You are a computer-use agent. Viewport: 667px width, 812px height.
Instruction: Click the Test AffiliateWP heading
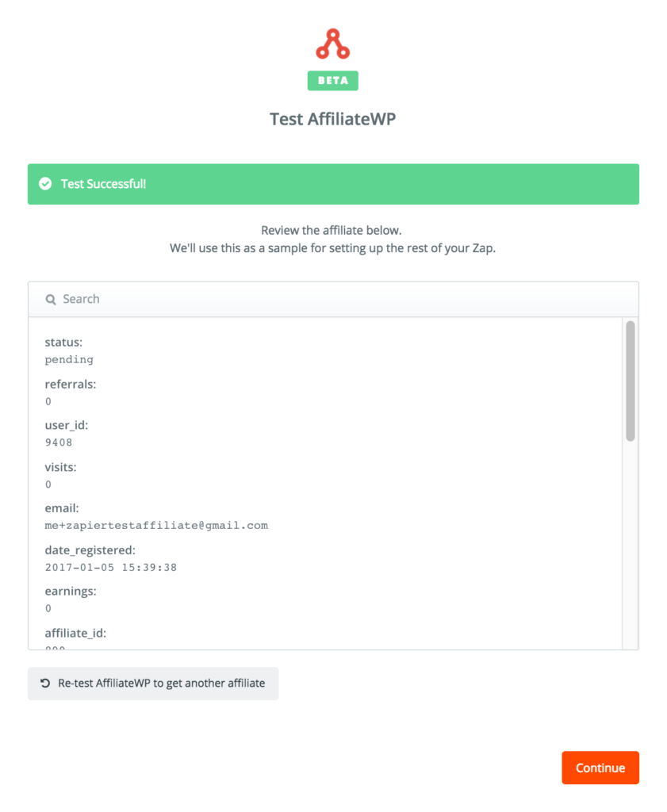pyautogui.click(x=332, y=117)
